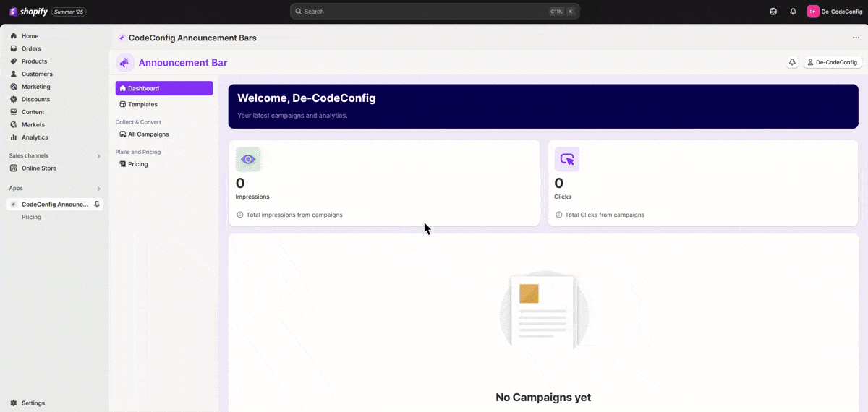Click the Content icon

(x=14, y=112)
